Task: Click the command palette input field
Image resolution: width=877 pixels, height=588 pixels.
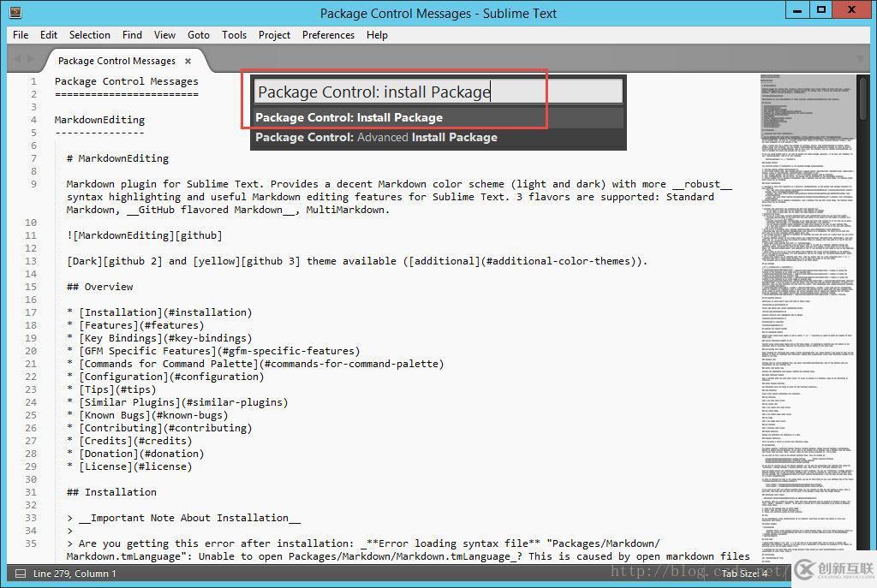Action: (x=438, y=92)
